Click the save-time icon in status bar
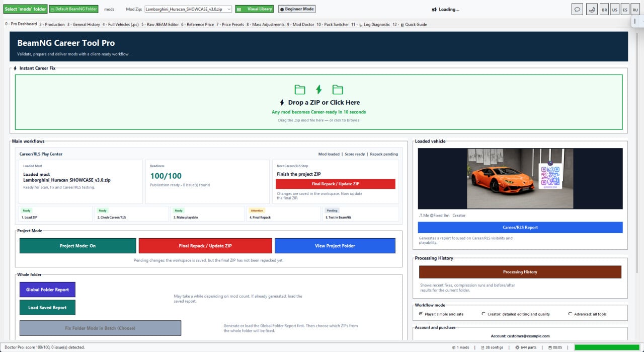644x352 pixels. pos(550,347)
